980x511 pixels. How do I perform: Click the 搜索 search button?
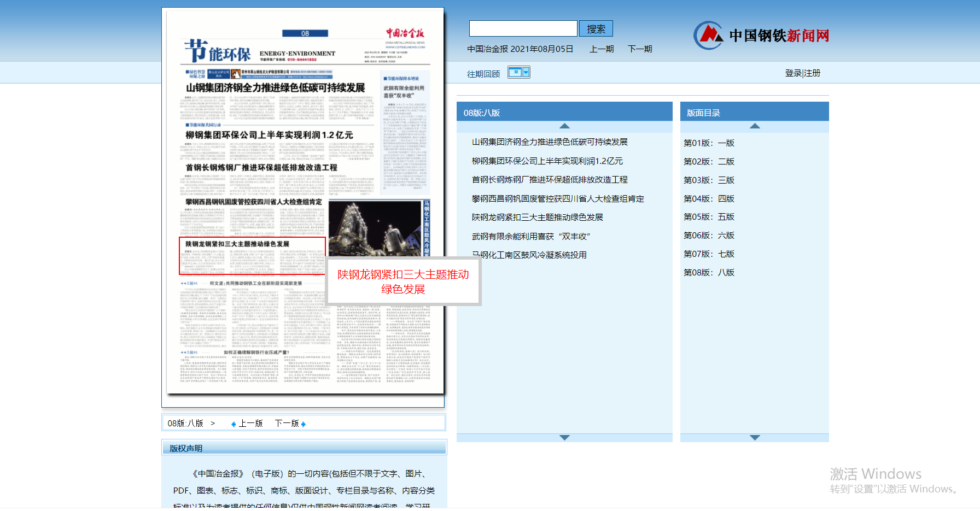pos(596,28)
